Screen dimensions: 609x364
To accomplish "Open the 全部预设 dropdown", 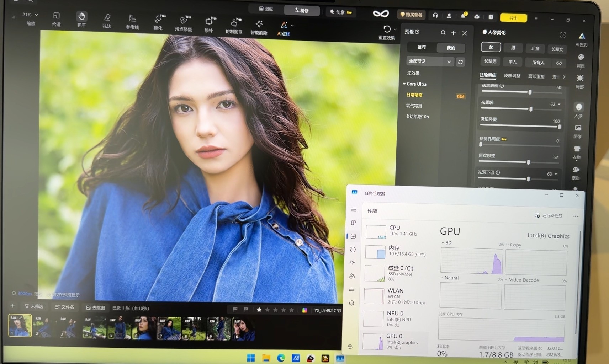I will [x=430, y=61].
